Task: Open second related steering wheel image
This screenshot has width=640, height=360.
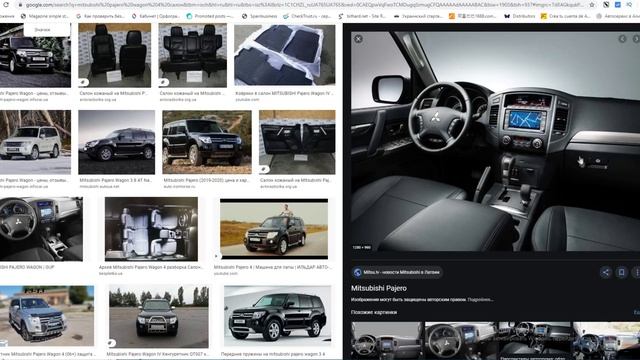Action: click(x=461, y=341)
